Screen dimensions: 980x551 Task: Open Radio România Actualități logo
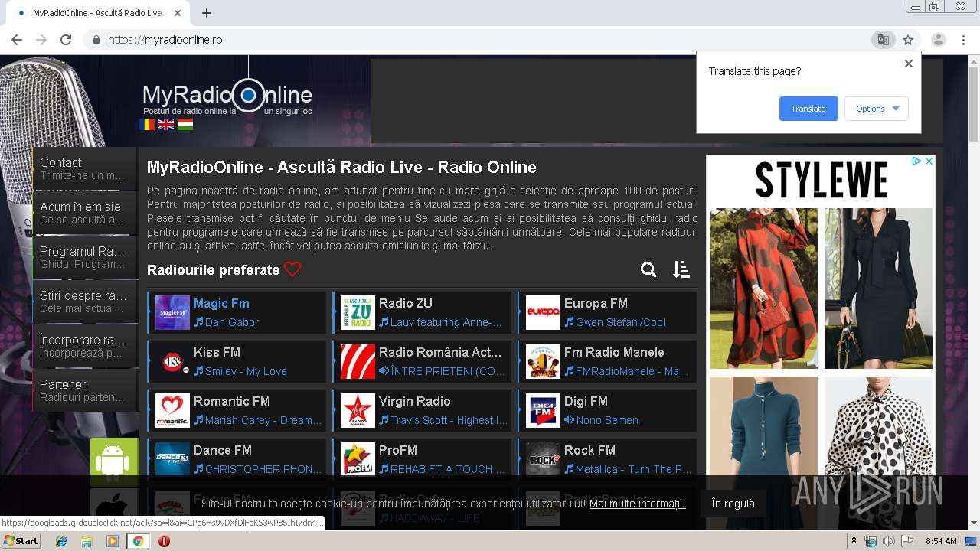[x=358, y=361]
